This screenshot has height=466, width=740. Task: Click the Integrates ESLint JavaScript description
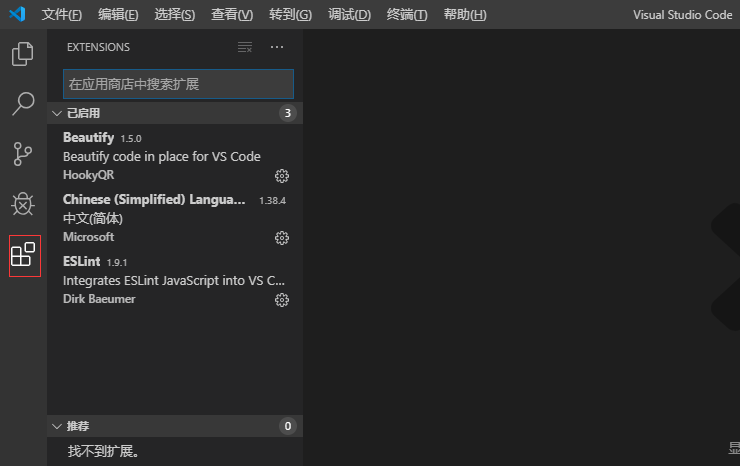pos(174,280)
